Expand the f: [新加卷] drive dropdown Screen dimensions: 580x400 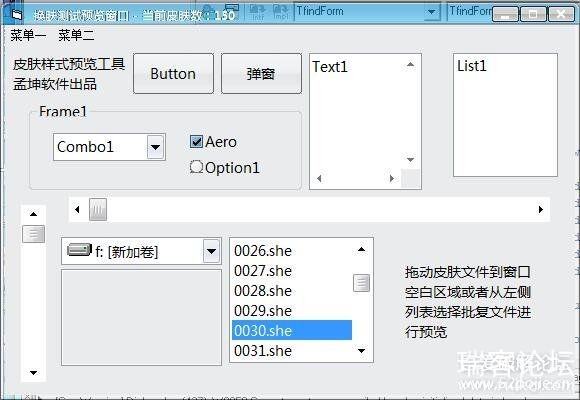tap(211, 251)
